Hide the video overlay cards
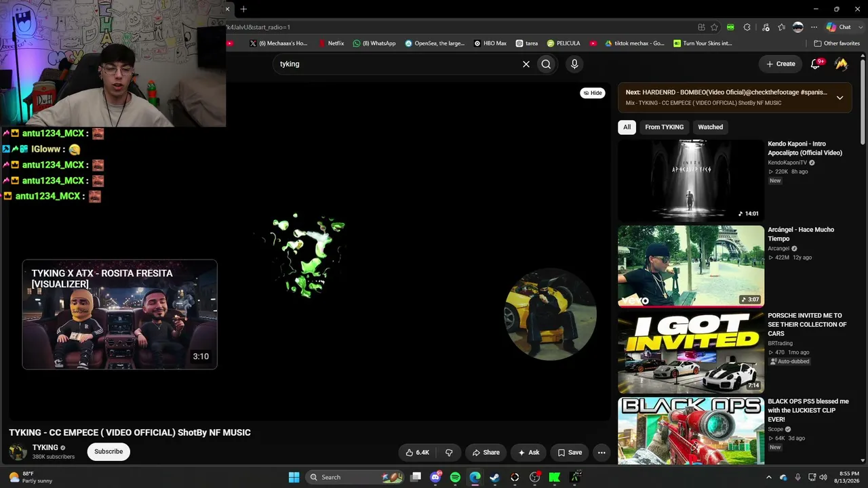This screenshot has height=488, width=868. (x=593, y=93)
